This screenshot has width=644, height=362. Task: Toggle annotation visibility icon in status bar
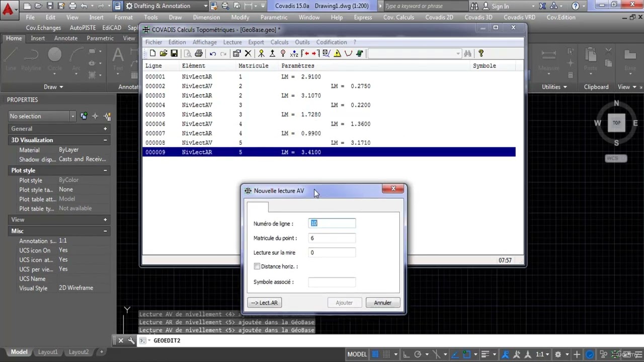point(506,354)
